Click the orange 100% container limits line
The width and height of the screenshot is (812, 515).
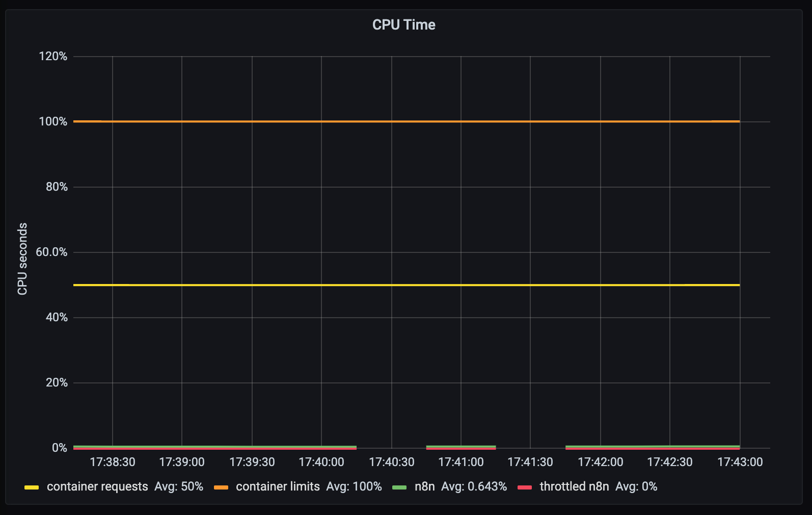[x=407, y=121]
